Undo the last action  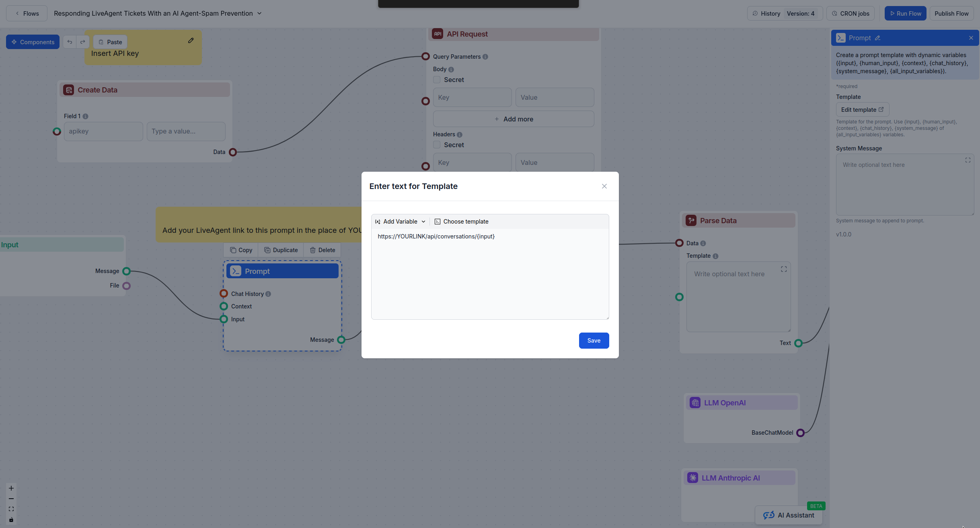pyautogui.click(x=69, y=41)
